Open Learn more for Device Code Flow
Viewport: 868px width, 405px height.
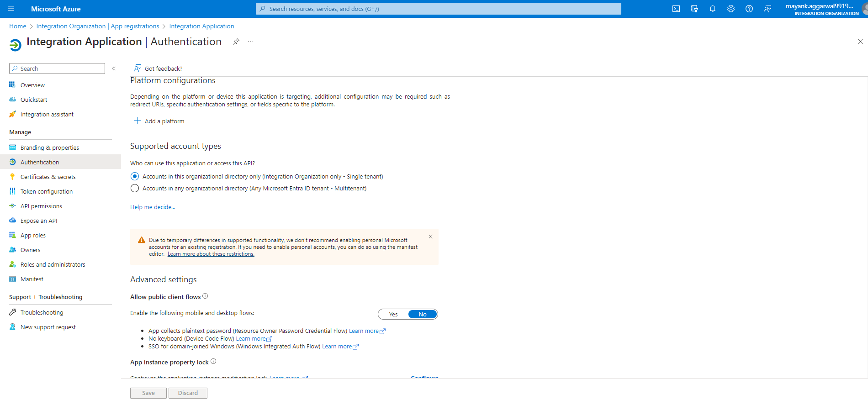[254, 339]
